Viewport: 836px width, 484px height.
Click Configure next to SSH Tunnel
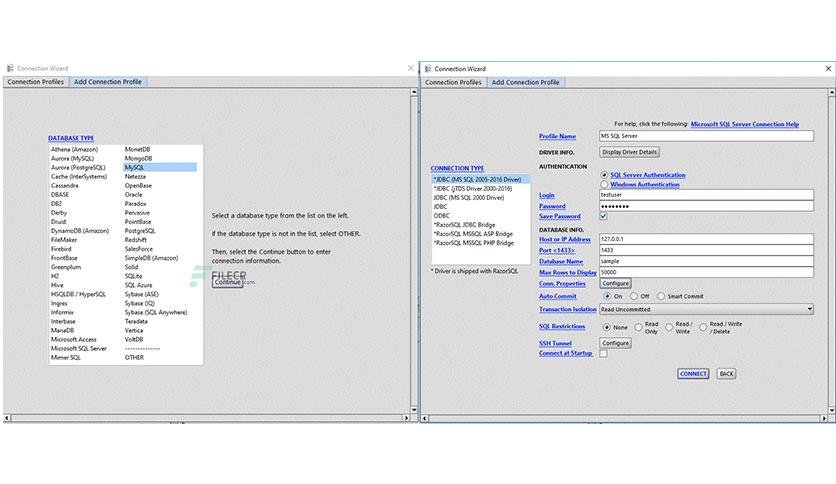[615, 343]
